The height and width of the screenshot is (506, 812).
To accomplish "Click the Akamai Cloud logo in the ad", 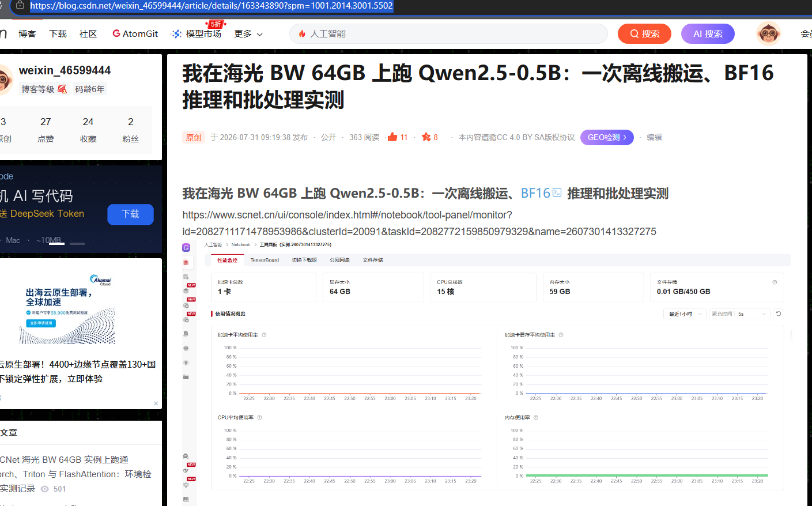I will (x=101, y=280).
